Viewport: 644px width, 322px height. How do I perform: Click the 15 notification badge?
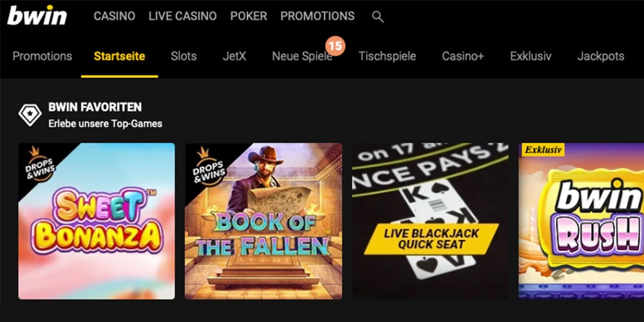[x=335, y=46]
